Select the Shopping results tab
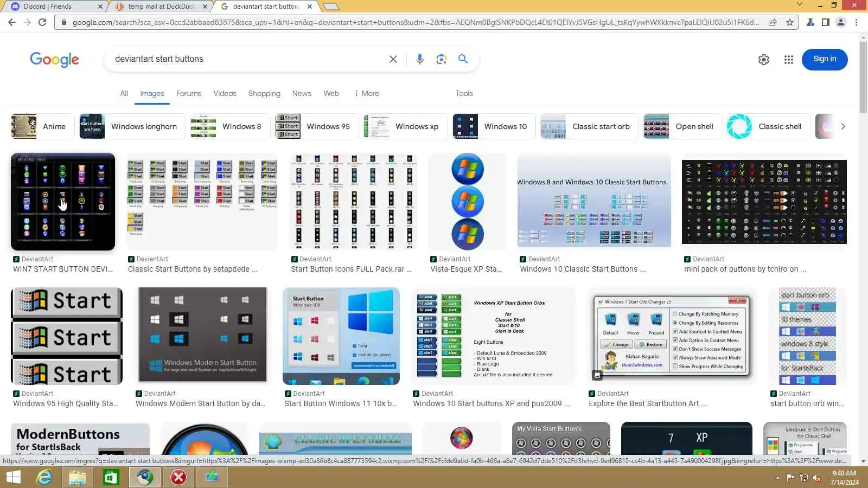Viewport: 868px width, 488px height. click(x=264, y=93)
